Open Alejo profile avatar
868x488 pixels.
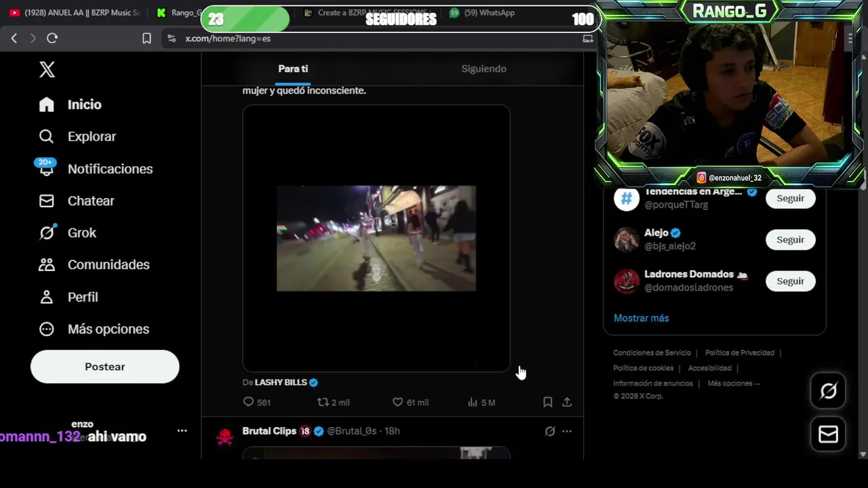(627, 239)
